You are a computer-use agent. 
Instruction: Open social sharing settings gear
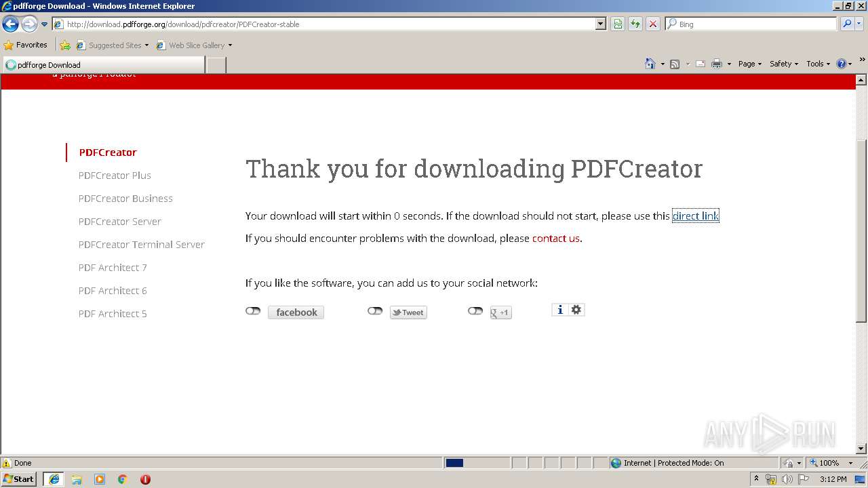[x=576, y=310]
